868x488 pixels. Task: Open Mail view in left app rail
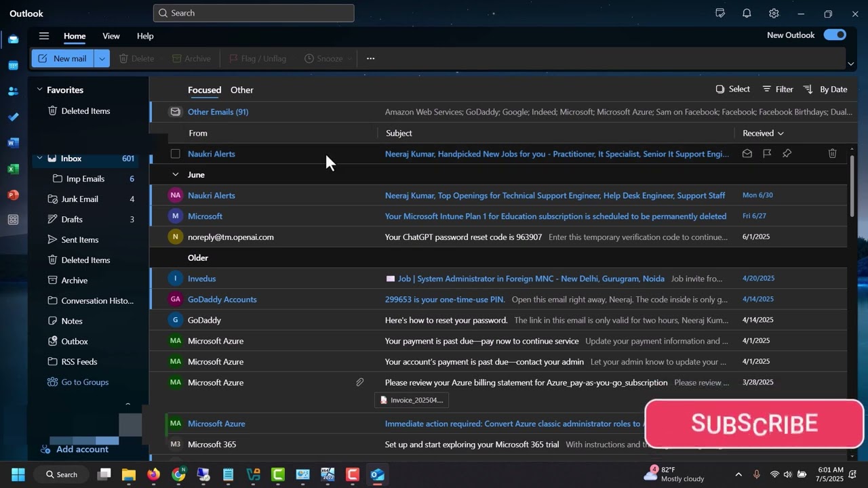[x=13, y=39]
